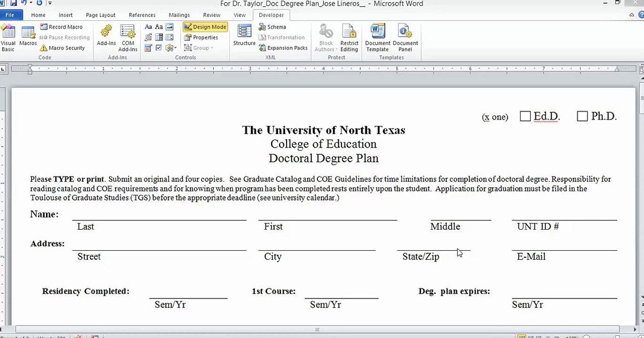This screenshot has height=338, width=644.
Task: Insert Picture content control
Action: point(170,27)
